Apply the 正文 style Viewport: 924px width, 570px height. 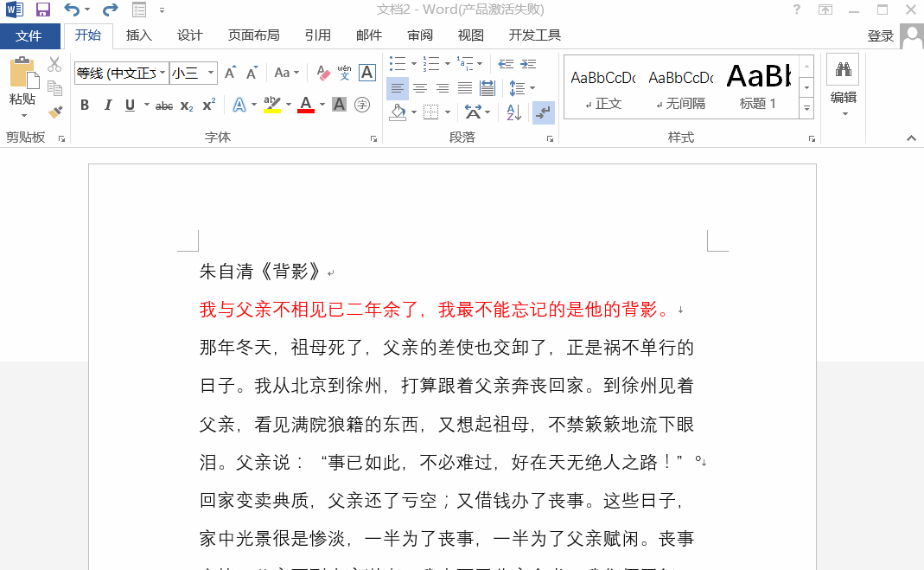coord(603,87)
